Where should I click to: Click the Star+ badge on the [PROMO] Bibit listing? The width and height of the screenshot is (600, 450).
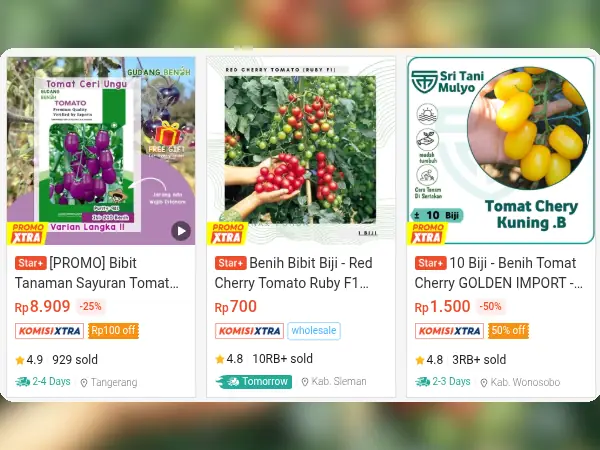[x=31, y=263]
